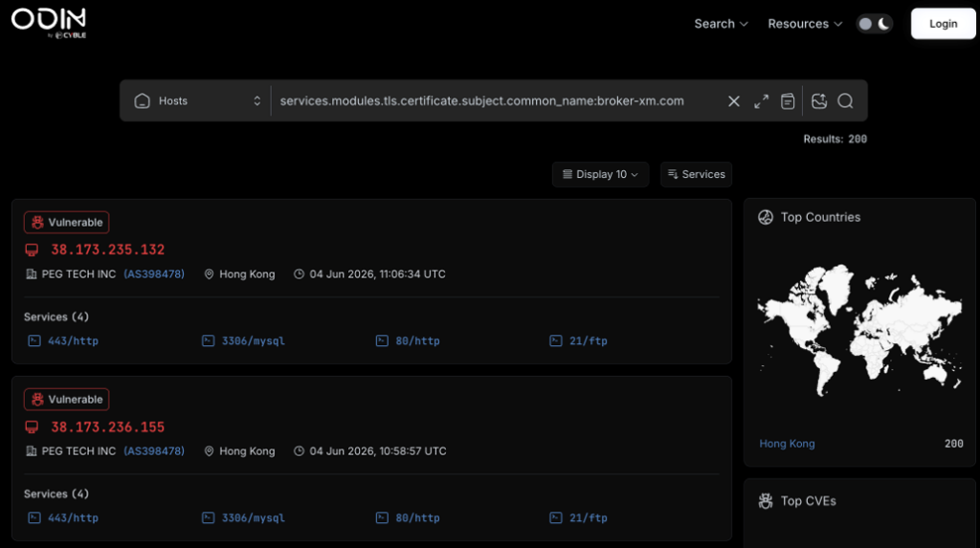Run search with magnifier icon

point(846,100)
